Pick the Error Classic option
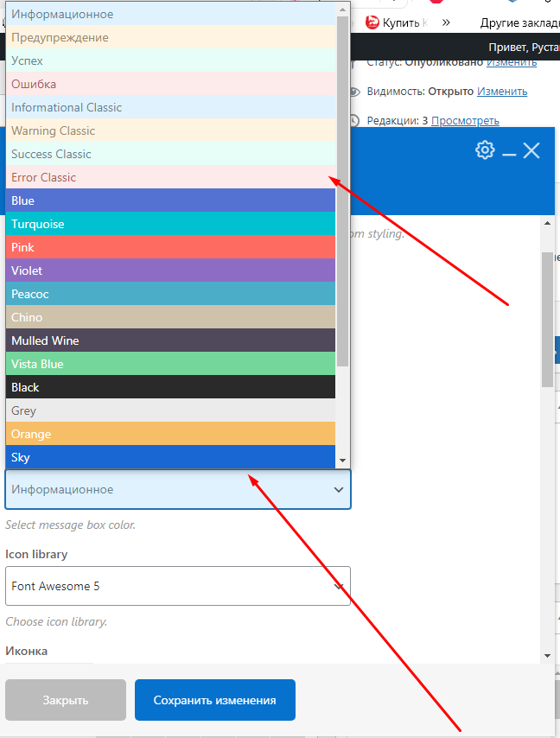The width and height of the screenshot is (560, 738). (x=170, y=177)
